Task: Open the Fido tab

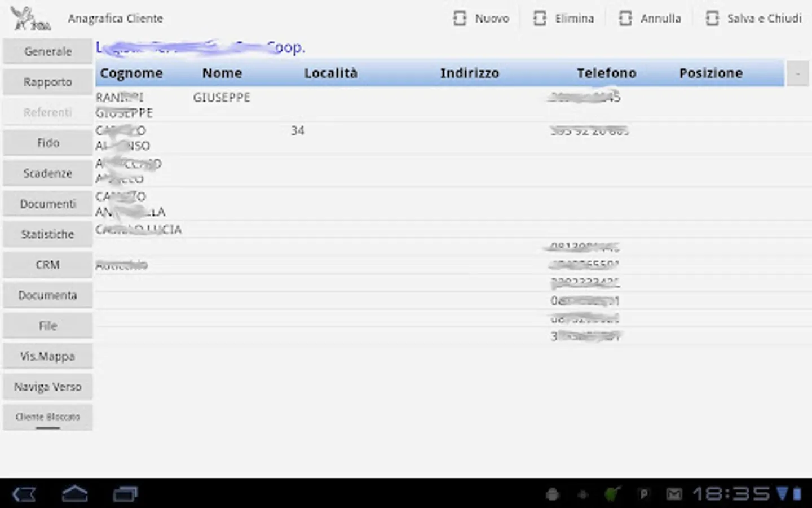Action: click(x=48, y=143)
